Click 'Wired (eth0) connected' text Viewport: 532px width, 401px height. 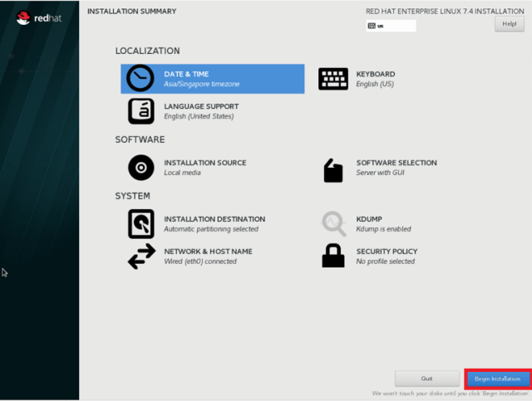[x=200, y=262]
